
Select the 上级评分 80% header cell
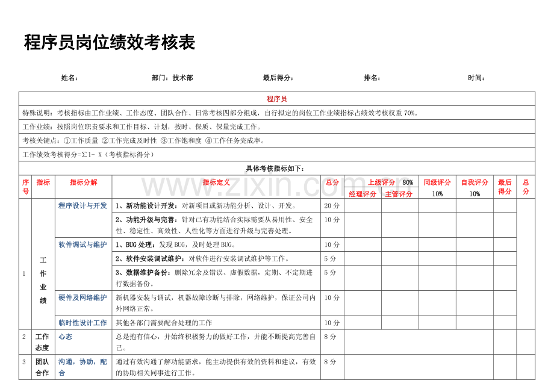(x=382, y=181)
